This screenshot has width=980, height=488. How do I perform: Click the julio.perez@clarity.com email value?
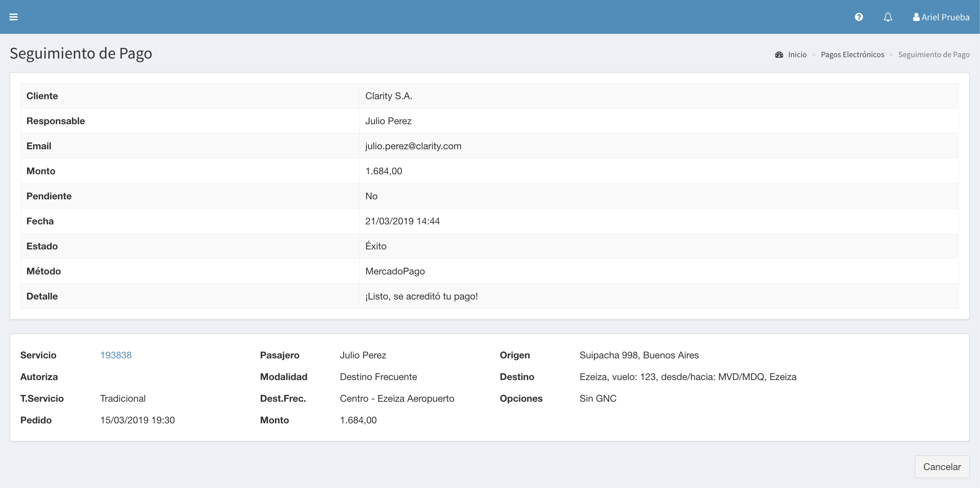click(413, 146)
